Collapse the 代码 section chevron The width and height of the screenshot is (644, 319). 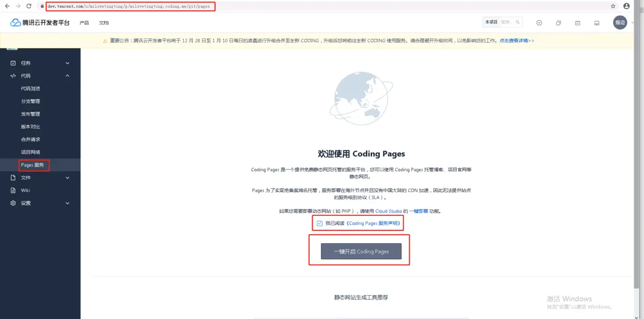[67, 75]
